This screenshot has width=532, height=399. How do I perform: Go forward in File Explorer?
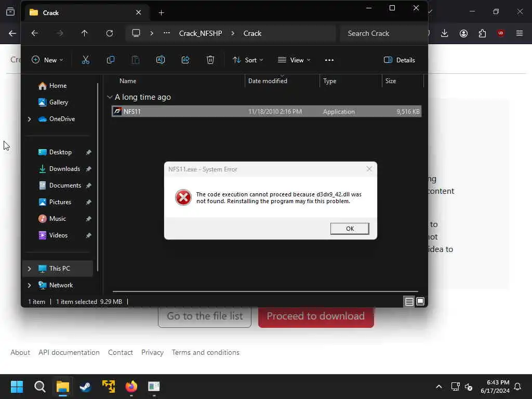click(59, 33)
